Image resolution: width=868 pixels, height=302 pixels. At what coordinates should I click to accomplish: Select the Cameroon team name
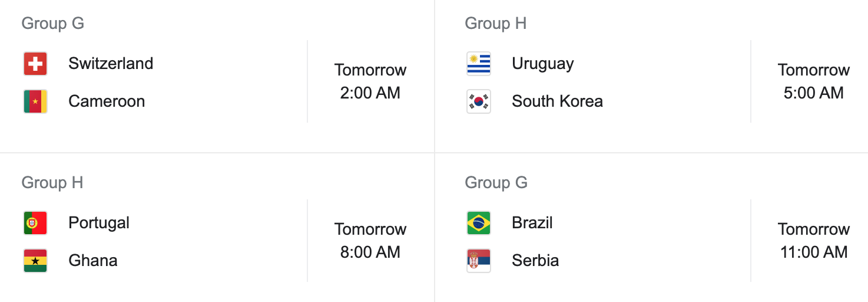point(107,101)
